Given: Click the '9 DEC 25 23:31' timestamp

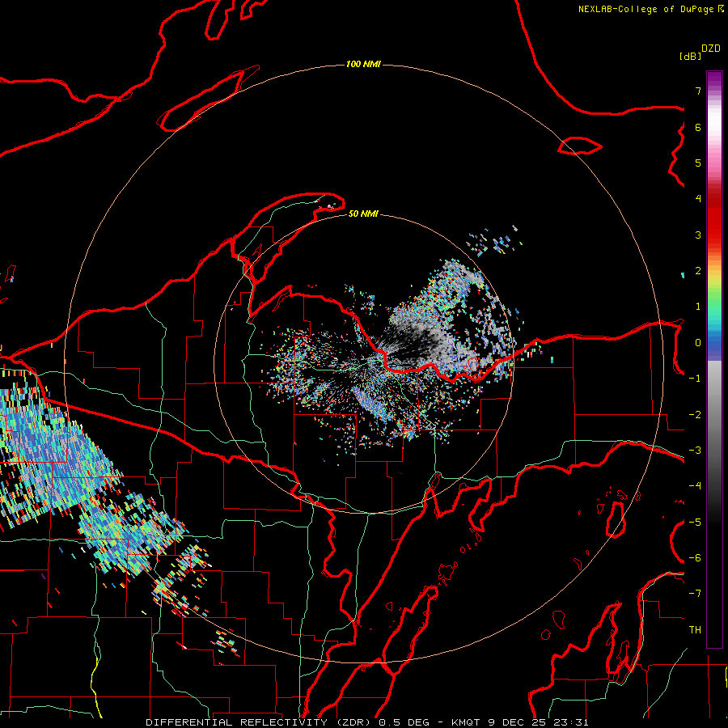Looking at the screenshot, I should (x=539, y=722).
